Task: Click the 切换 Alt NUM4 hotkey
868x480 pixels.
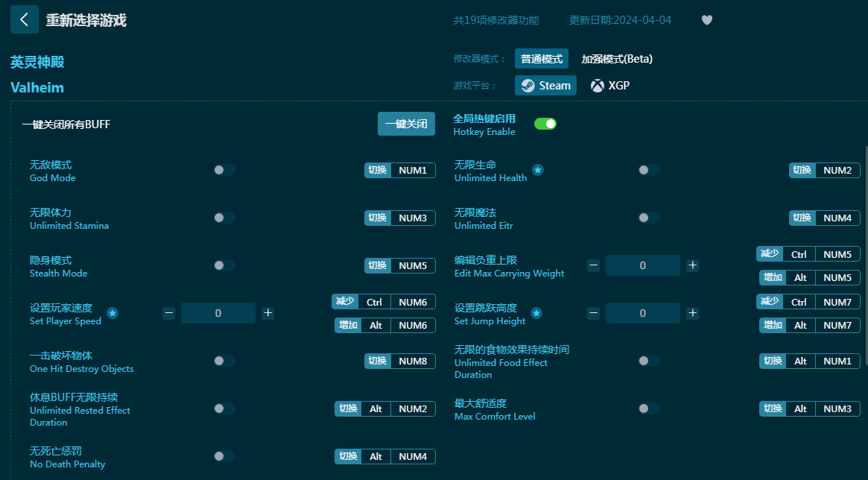Action: pos(384,456)
